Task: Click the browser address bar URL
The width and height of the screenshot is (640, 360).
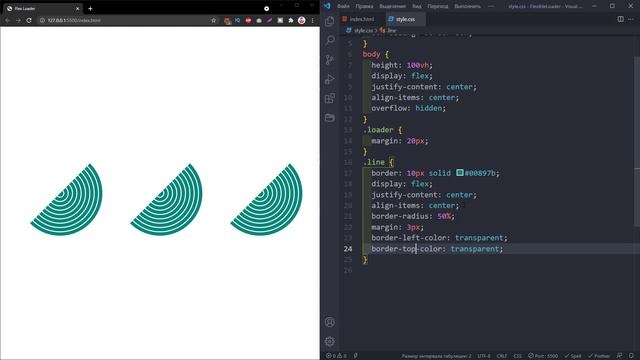Action: point(73,20)
